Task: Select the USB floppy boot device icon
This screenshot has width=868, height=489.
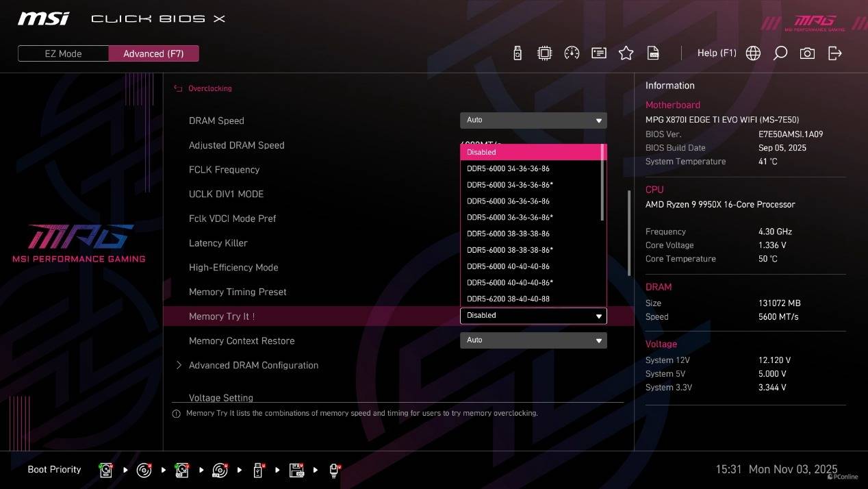Action: [x=297, y=471]
